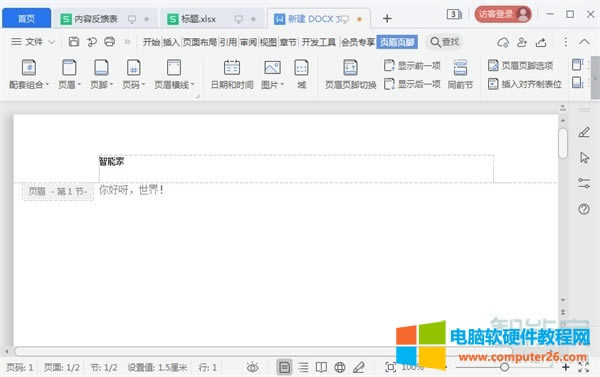Switch to the 开始 ribbon tab
This screenshot has height=377, width=600.
point(151,42)
